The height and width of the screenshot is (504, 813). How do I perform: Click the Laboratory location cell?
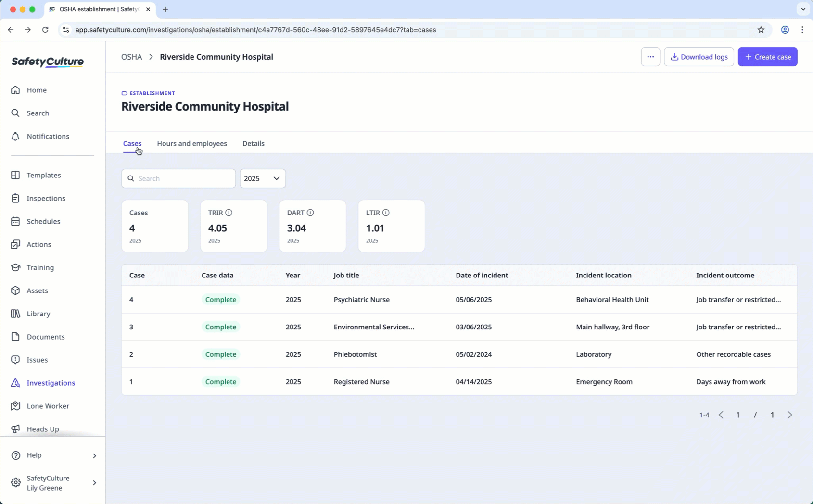pyautogui.click(x=594, y=354)
